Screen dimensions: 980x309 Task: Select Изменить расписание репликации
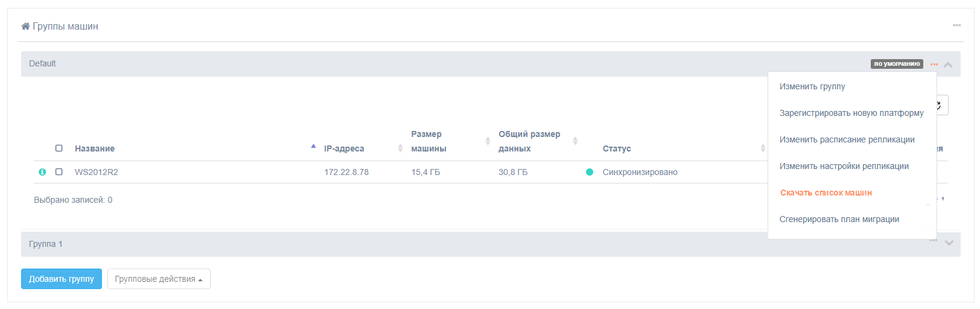point(847,139)
